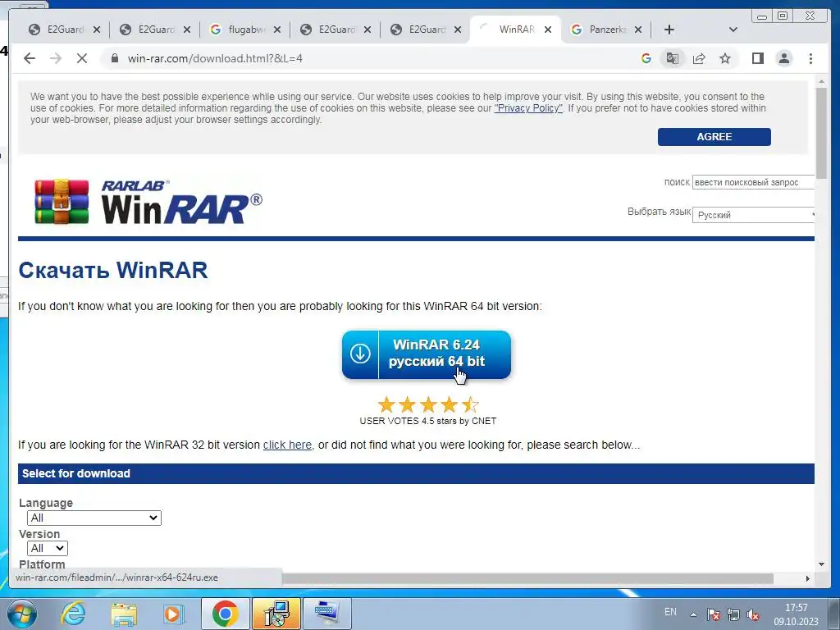Image resolution: width=840 pixels, height=630 pixels.
Task: Click the Chrome taskbar icon
Action: point(225,614)
